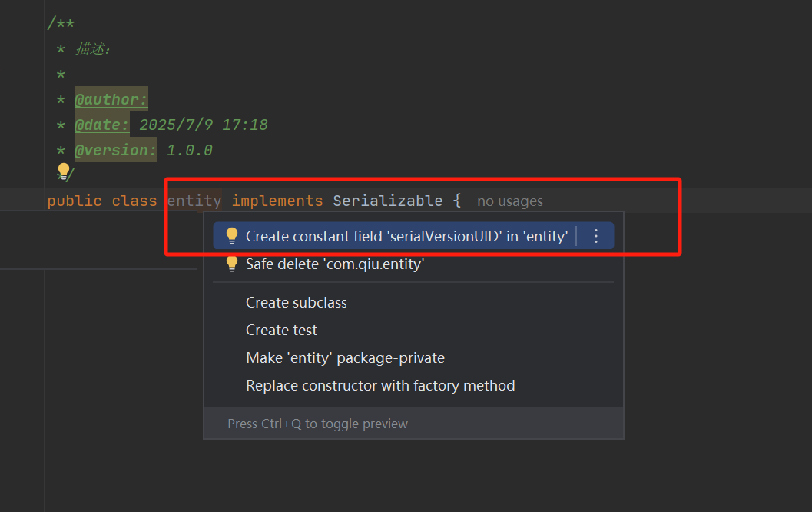Select the 'Create test' action
The width and height of the screenshot is (812, 512).
pos(280,330)
